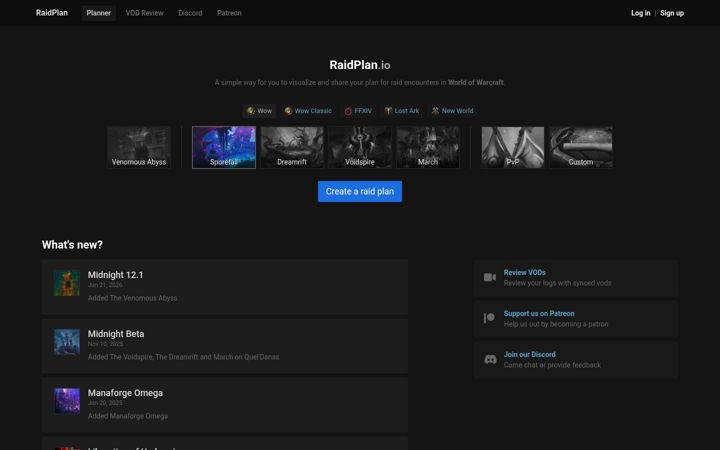720x450 pixels.
Task: Click the Wow Classic game icon
Action: (x=288, y=111)
